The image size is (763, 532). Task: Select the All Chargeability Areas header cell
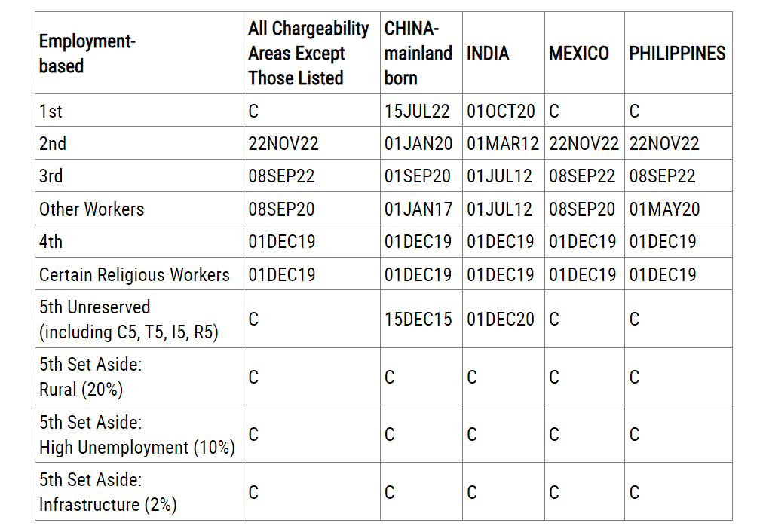click(x=308, y=54)
